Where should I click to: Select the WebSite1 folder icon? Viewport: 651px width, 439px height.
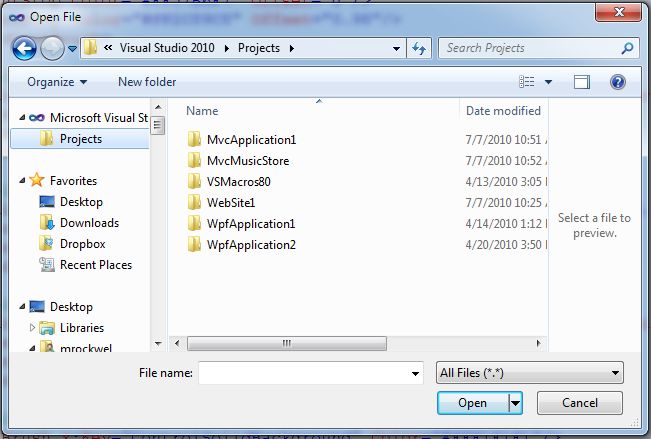tap(194, 203)
